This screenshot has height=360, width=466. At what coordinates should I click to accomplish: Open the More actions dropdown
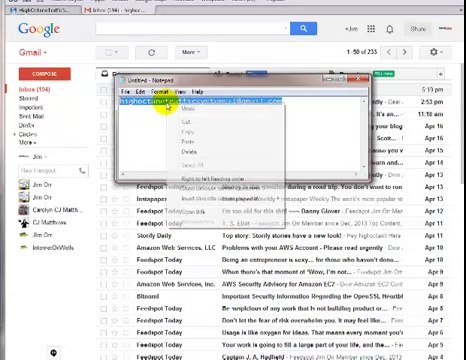pos(191,52)
